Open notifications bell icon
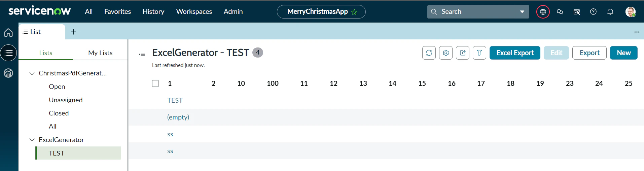 (610, 12)
